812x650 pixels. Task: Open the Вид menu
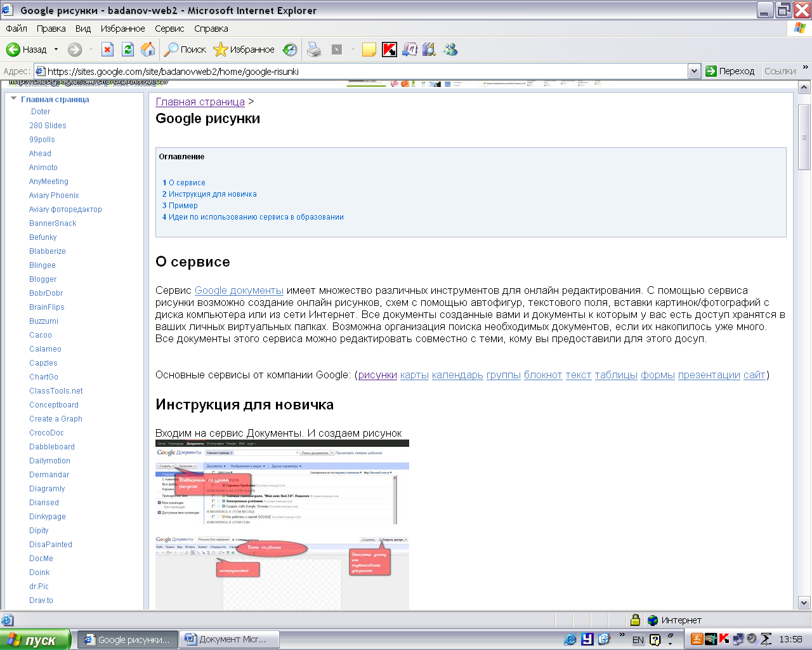point(83,29)
